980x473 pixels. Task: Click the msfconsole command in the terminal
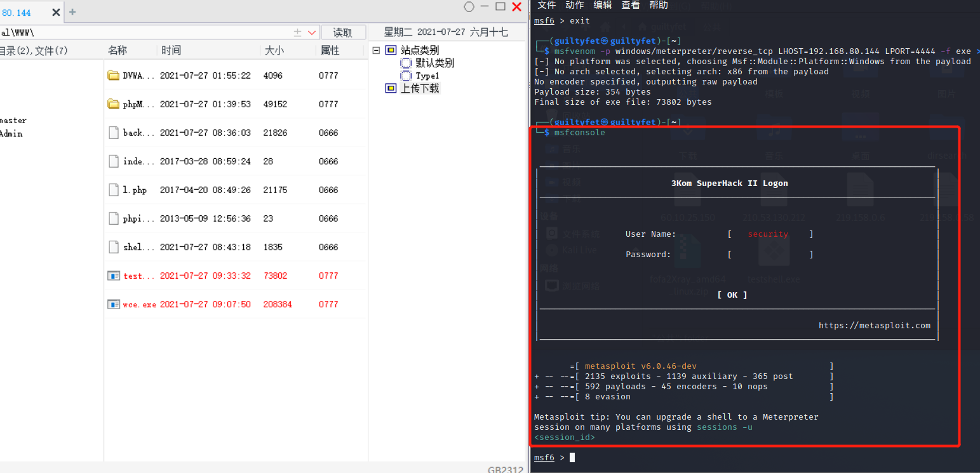click(x=579, y=133)
